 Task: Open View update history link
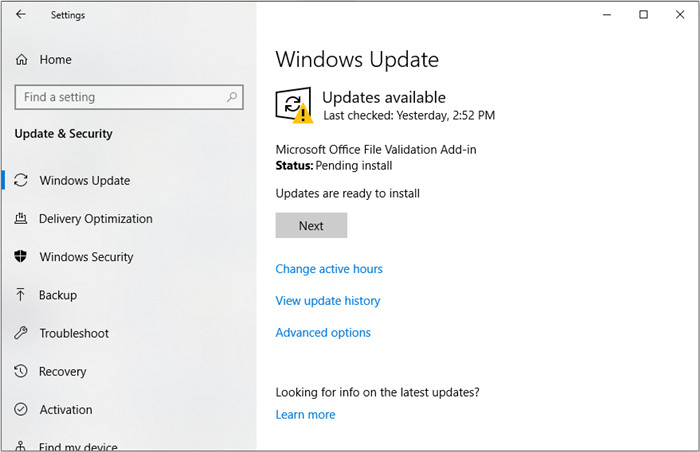pyautogui.click(x=328, y=301)
